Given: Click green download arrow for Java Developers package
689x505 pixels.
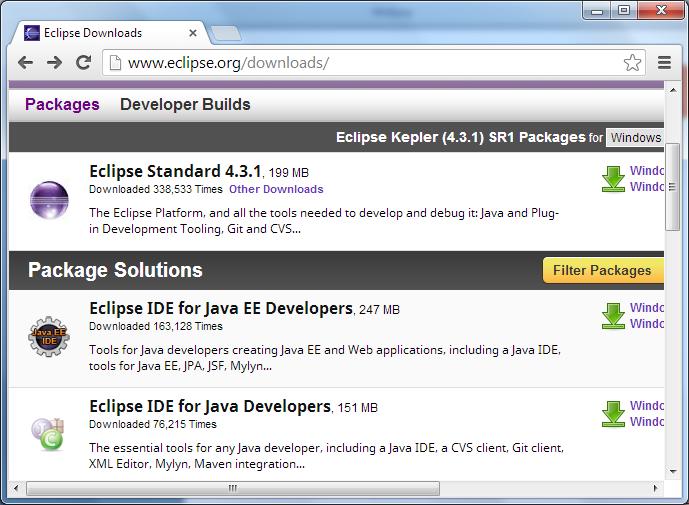Looking at the screenshot, I should (613, 414).
